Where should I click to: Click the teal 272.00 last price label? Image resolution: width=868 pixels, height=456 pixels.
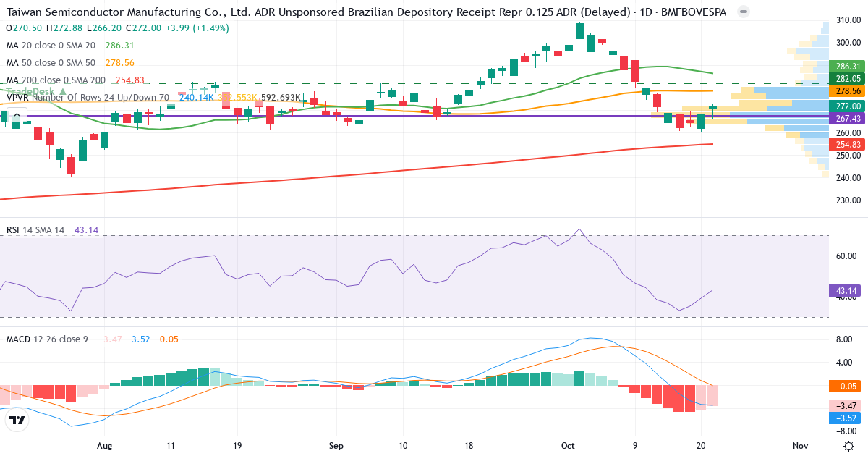pyautogui.click(x=847, y=106)
